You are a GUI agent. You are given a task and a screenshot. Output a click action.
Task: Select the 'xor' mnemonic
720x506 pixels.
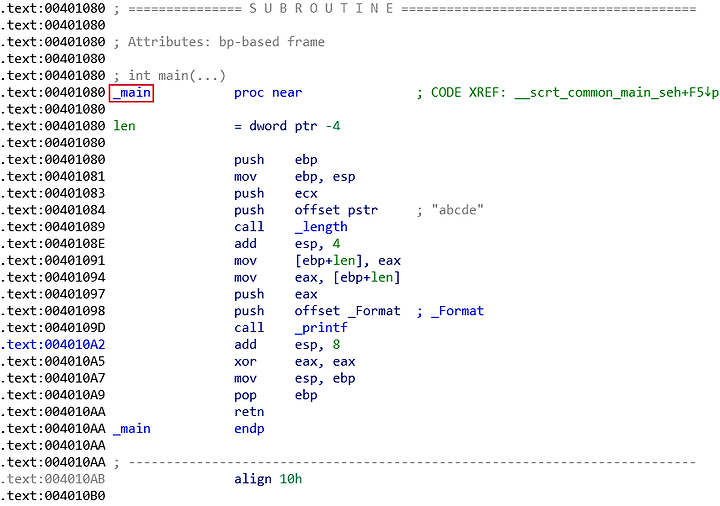(x=245, y=362)
